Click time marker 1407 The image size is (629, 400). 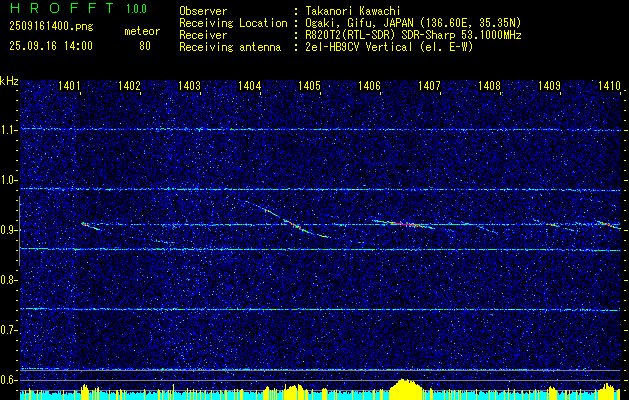coord(430,85)
